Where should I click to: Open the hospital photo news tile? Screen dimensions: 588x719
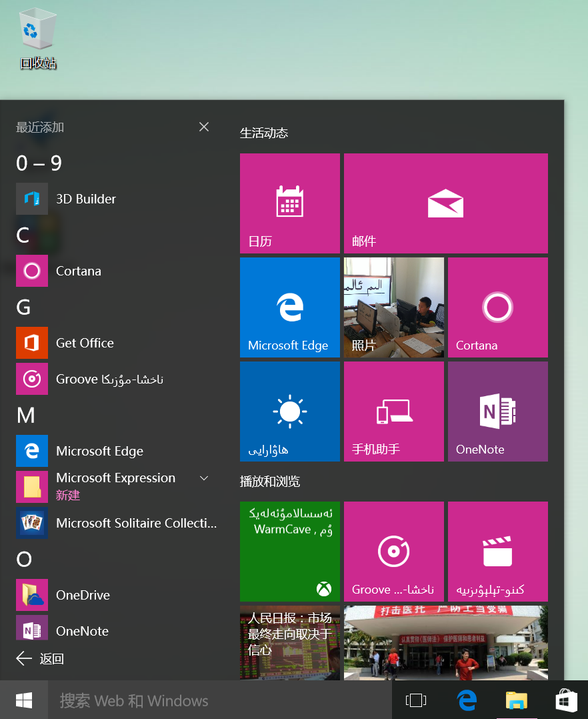446,642
